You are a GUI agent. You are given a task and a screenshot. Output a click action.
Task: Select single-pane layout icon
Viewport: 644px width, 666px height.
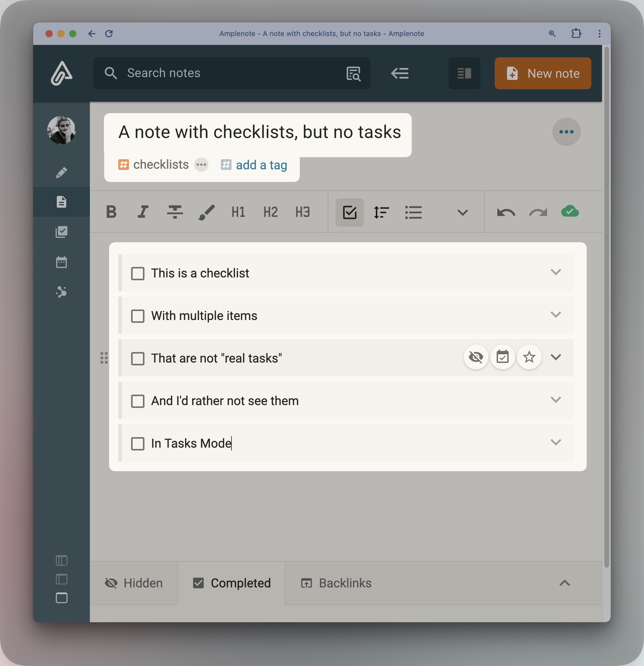coord(61,598)
